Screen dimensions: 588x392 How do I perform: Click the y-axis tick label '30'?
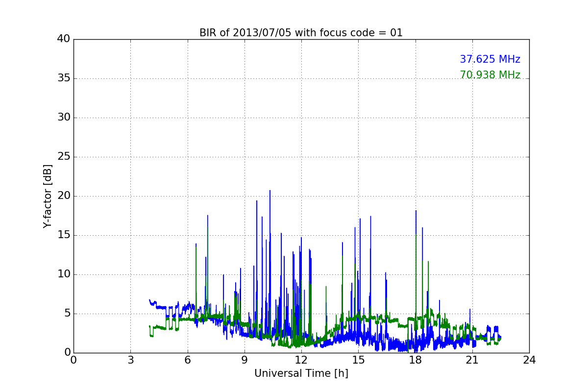[64, 118]
